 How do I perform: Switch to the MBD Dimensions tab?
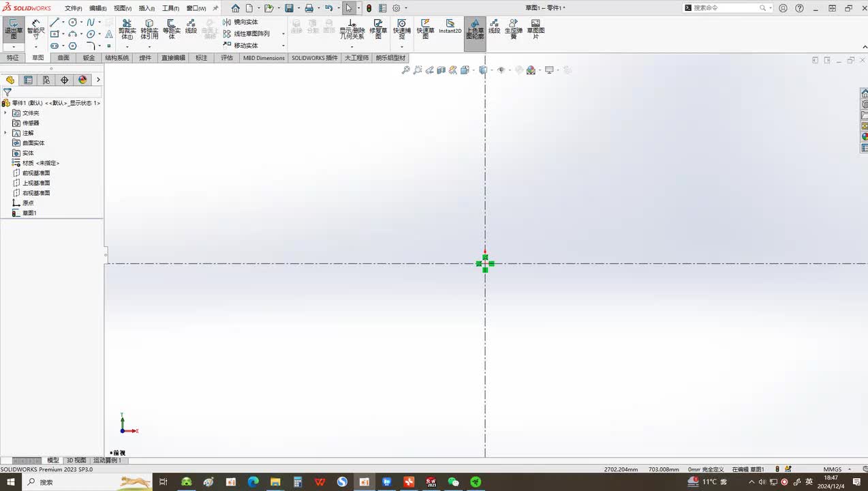tap(264, 58)
